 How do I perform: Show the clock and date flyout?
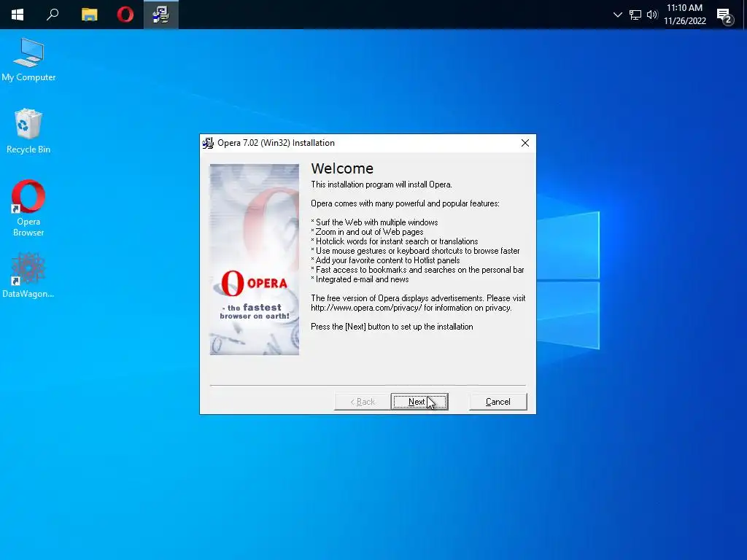pos(684,15)
